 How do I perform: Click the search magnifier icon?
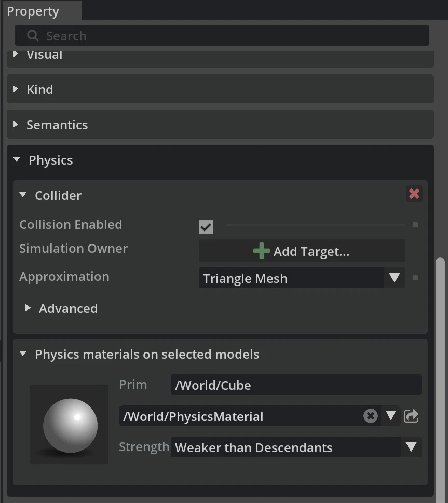(33, 36)
